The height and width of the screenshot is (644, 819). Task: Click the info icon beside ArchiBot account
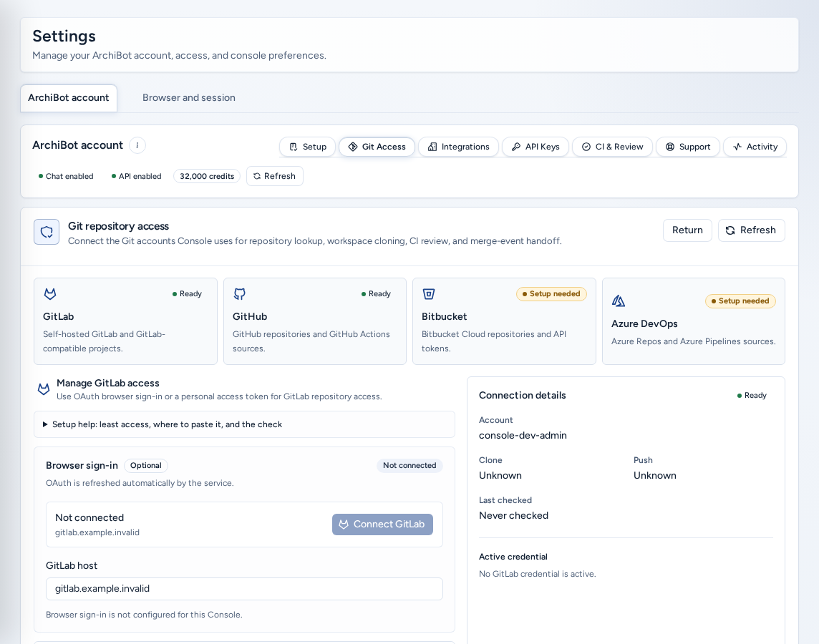(x=137, y=145)
